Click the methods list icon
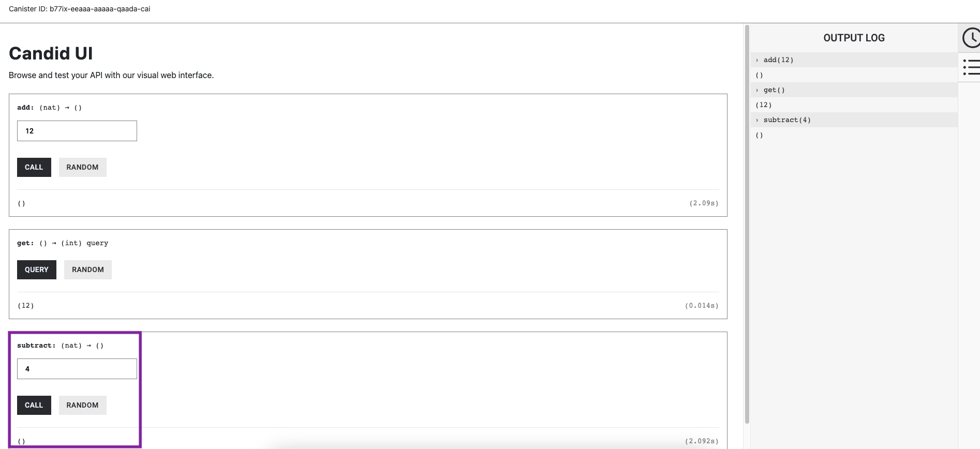980x449 pixels. tap(971, 67)
